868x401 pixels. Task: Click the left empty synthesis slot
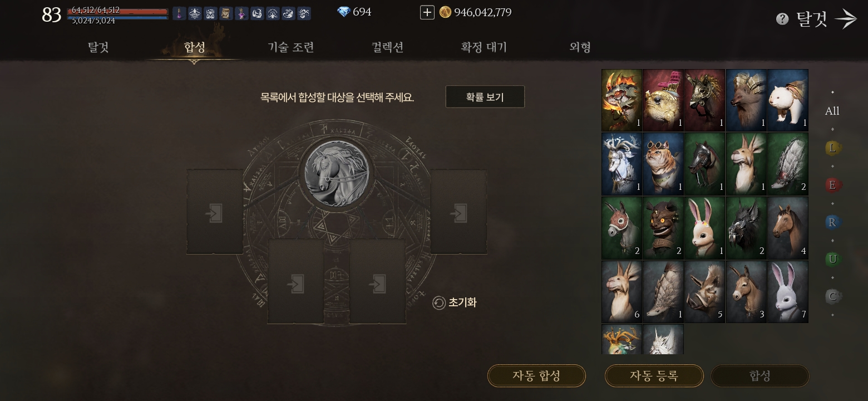click(215, 212)
